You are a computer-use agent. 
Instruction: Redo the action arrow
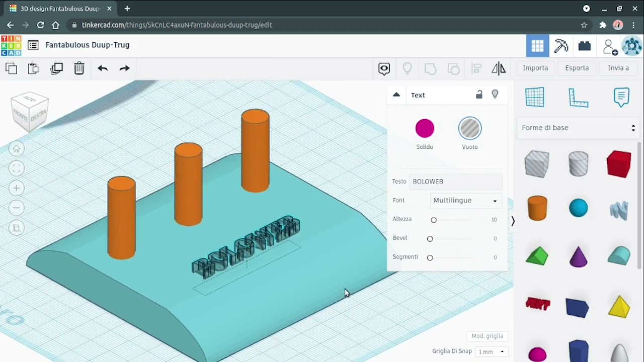[125, 68]
